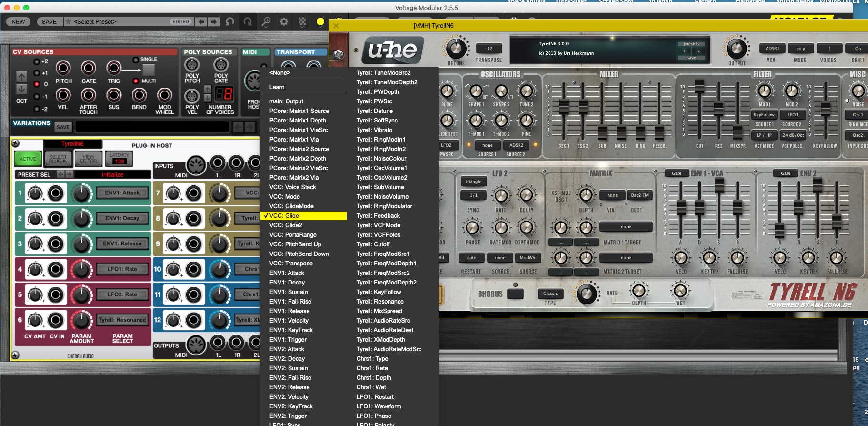Click the VIEW EDITOR button
This screenshot has width=868, height=426.
89,159
